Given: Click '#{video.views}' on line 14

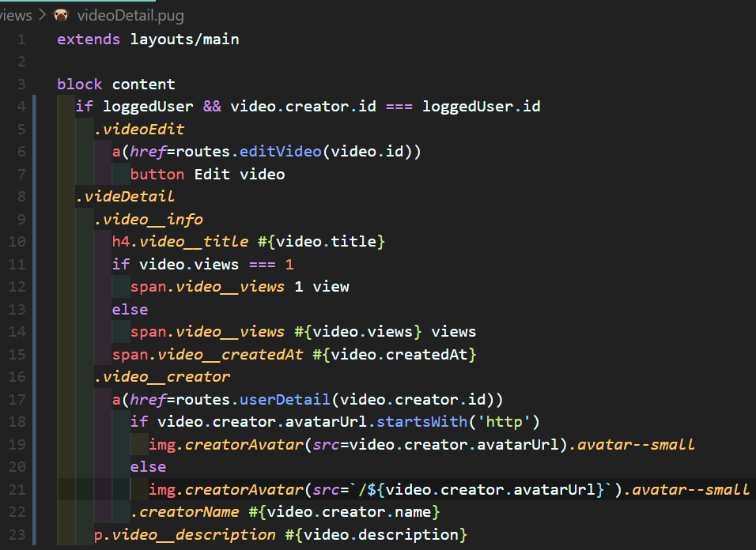Looking at the screenshot, I should click(357, 332).
